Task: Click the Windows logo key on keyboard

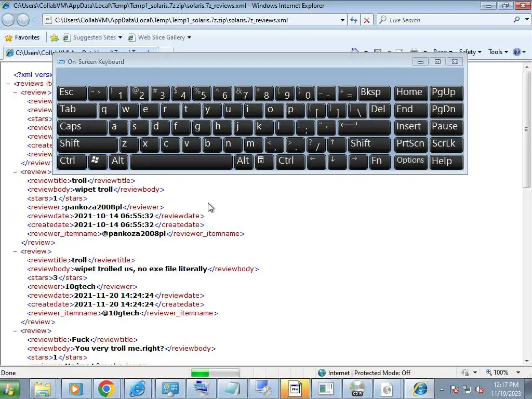Action: pos(98,161)
